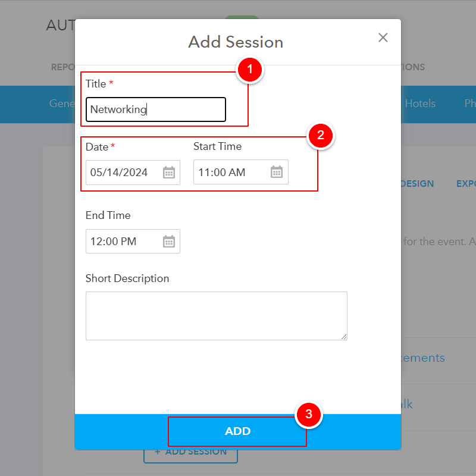
Task: Select the cut-off 'Ph' tab
Action: [x=469, y=104]
